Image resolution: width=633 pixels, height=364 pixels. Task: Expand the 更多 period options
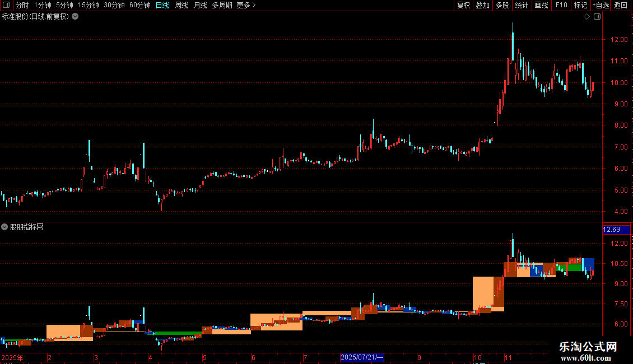246,5
